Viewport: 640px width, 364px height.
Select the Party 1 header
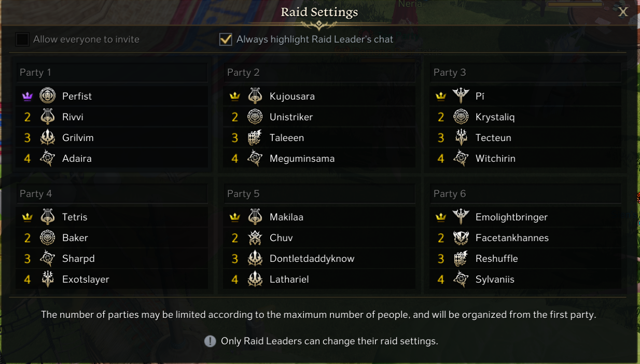click(112, 73)
